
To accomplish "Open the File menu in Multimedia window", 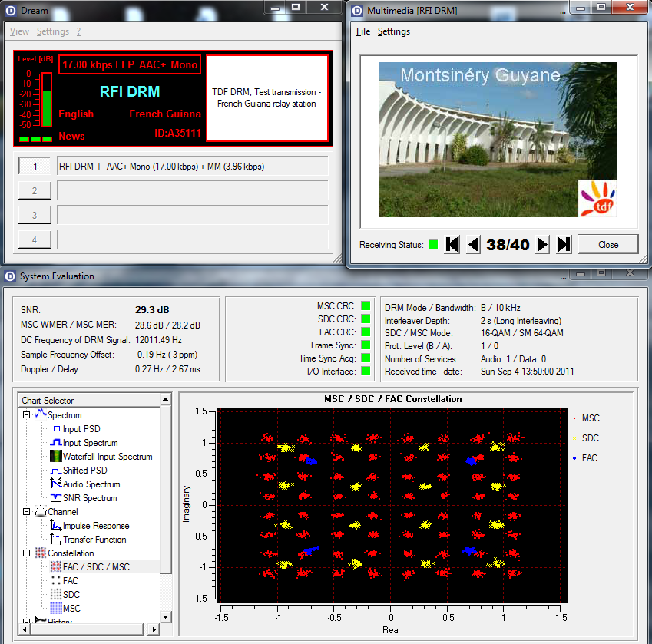I will 362,31.
